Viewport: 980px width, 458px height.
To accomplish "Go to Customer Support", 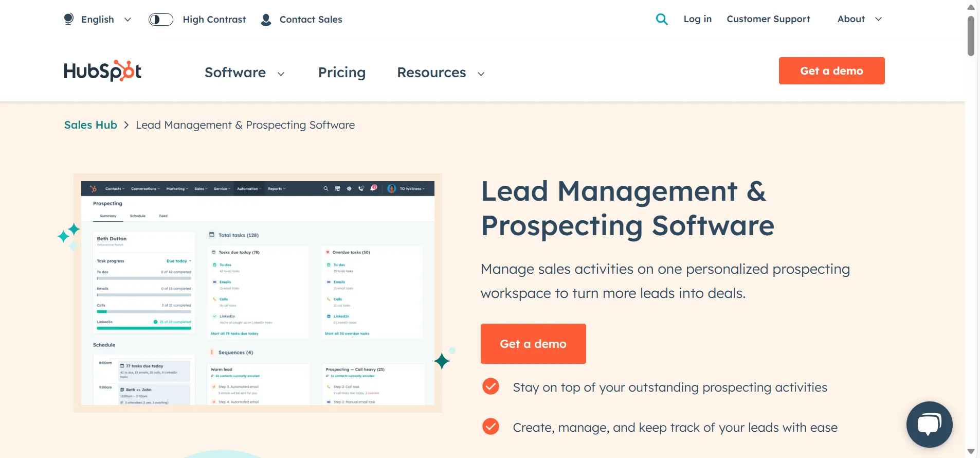I will (768, 19).
